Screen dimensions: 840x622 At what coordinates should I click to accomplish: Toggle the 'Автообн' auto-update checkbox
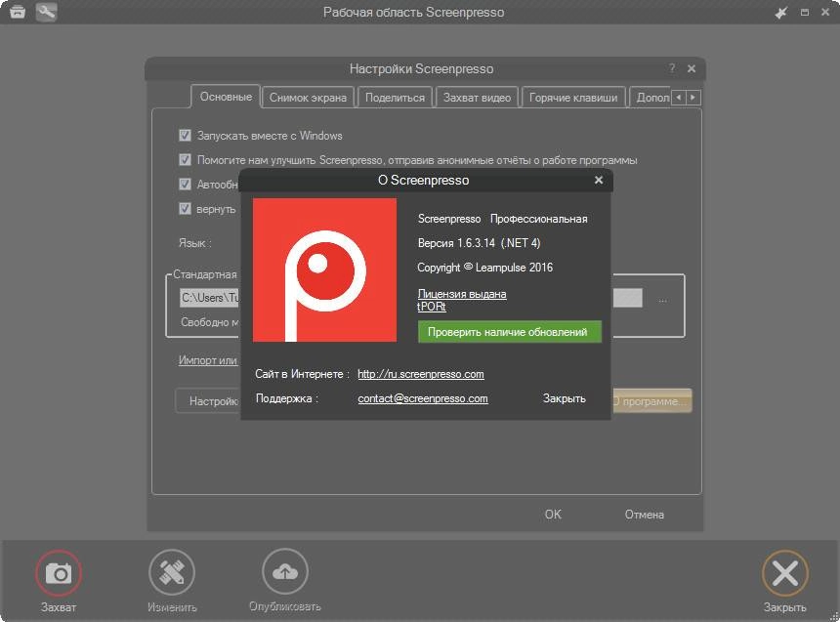(x=185, y=184)
